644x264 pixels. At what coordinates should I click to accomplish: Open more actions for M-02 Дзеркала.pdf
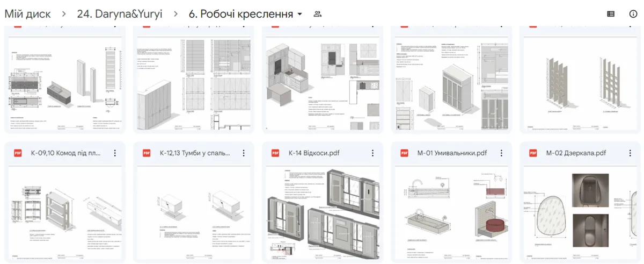click(x=630, y=153)
